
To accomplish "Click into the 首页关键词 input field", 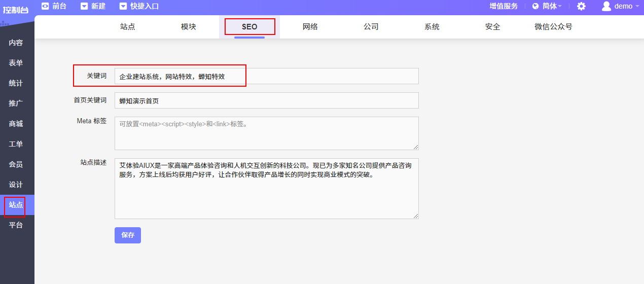I will (x=267, y=100).
